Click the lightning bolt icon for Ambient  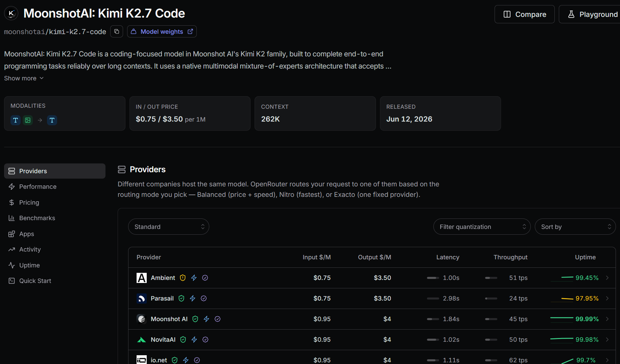[x=194, y=278]
